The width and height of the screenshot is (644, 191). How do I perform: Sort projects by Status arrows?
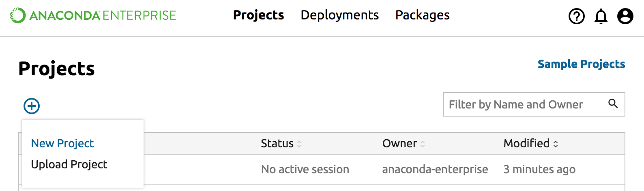pyautogui.click(x=299, y=144)
